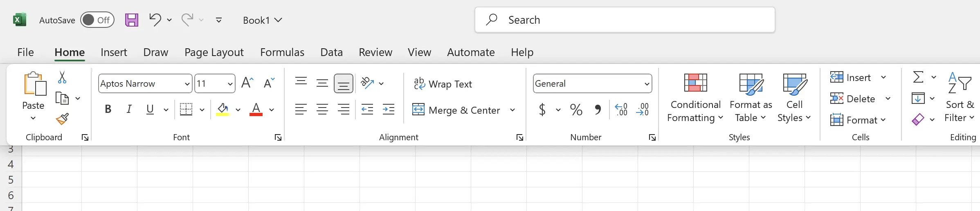This screenshot has height=211, width=980.
Task: Open the font size dropdown
Action: point(230,84)
